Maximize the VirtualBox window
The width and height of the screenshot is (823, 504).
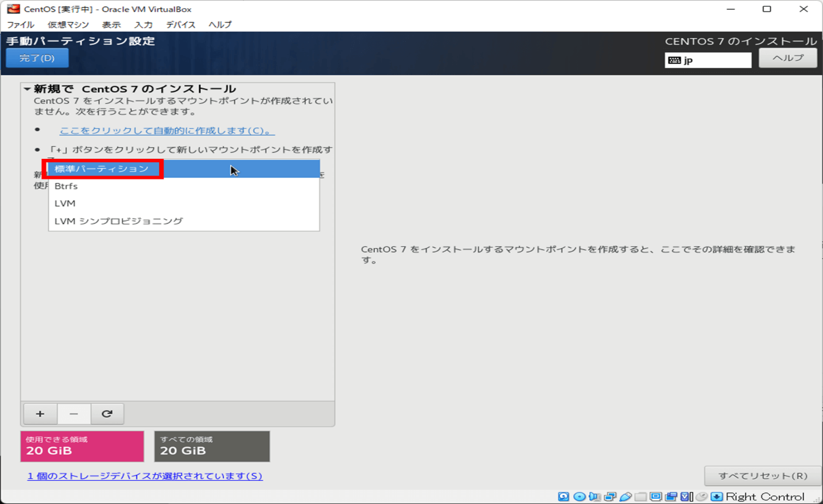[x=767, y=9]
